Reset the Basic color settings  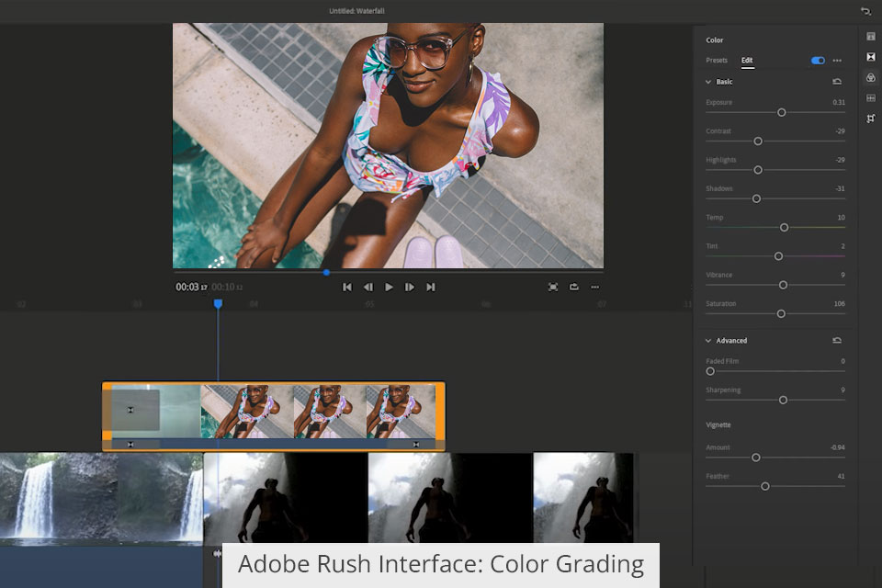(837, 82)
